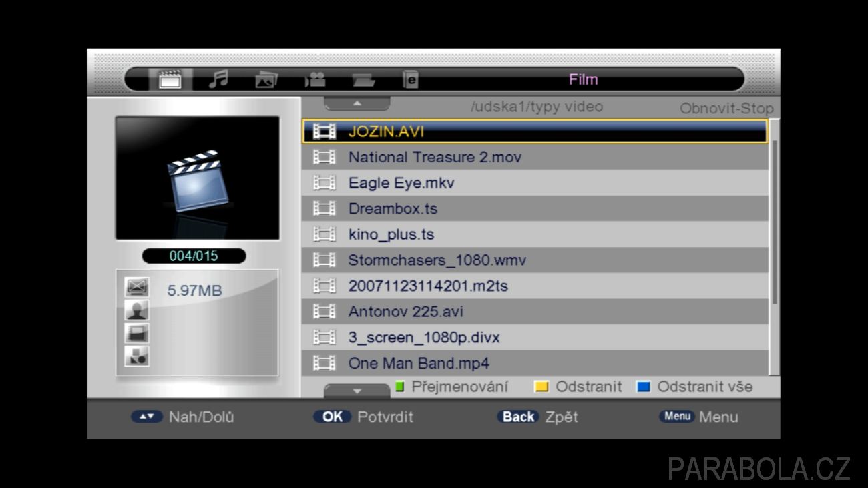Open file Antonov 225.avi
Image resolution: width=868 pixels, height=488 pixels.
(x=535, y=312)
